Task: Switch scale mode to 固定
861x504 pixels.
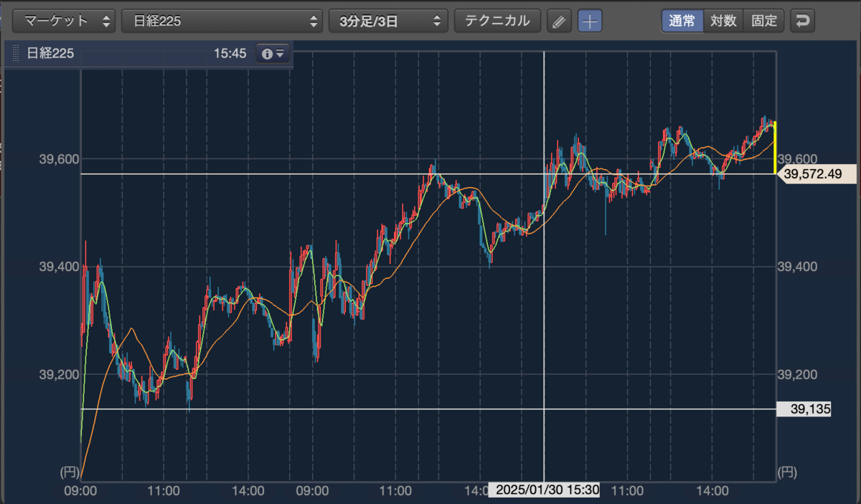Action: click(764, 21)
